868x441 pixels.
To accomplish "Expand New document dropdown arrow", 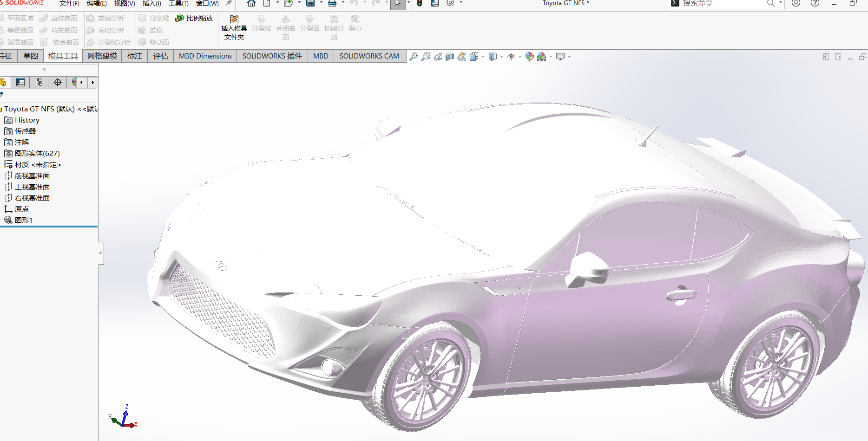I will pyautogui.click(x=277, y=3).
